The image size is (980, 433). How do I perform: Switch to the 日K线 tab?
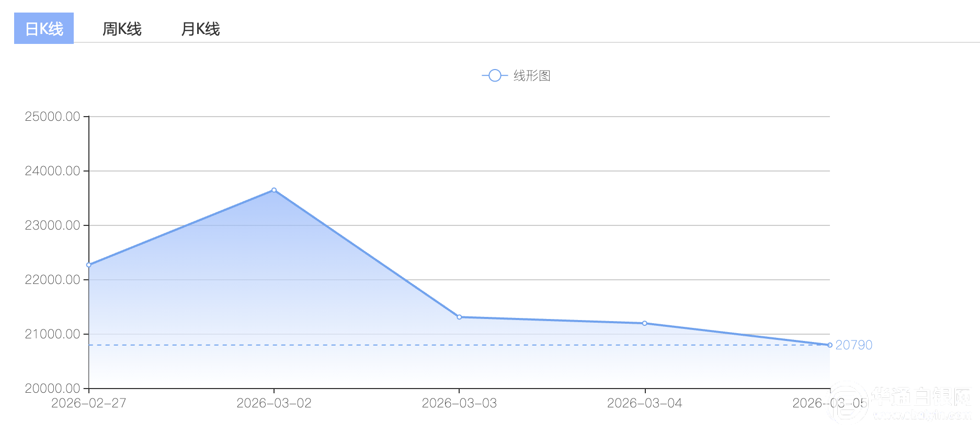pos(44,29)
